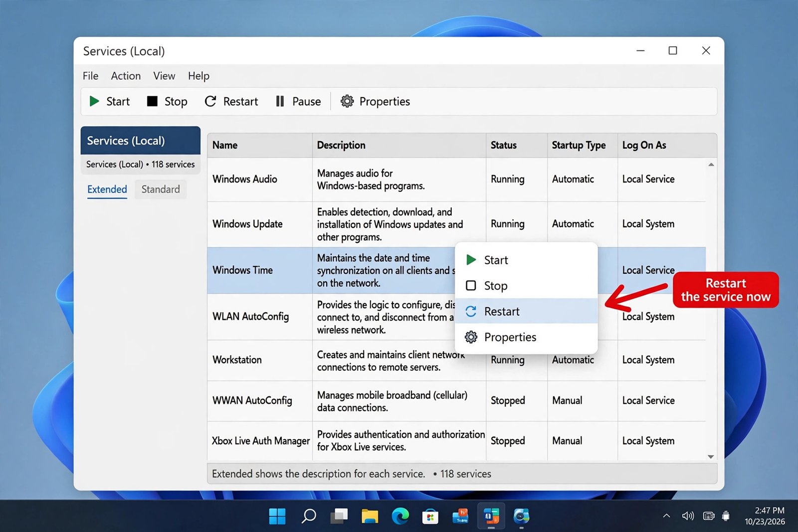Viewport: 798px width, 532px height.
Task: Select the Windows Audio service row
Action: click(456, 179)
